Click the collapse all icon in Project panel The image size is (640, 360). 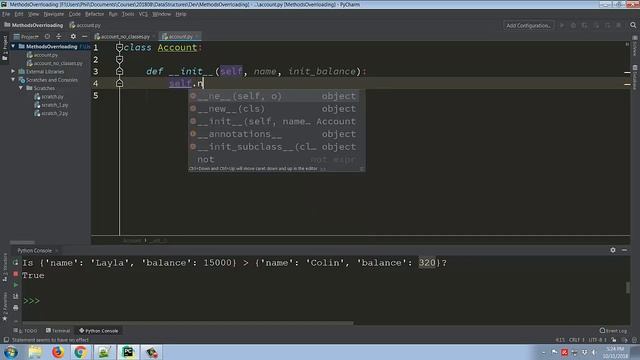(59, 37)
